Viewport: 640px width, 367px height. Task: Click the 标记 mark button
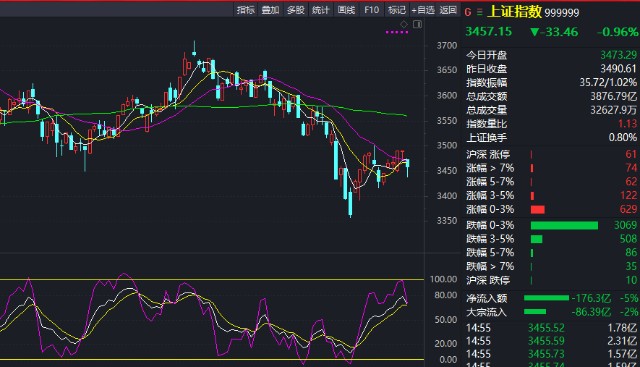coord(397,10)
